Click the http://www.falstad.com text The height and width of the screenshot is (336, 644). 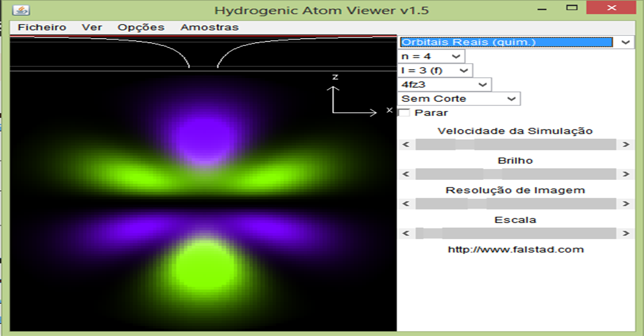point(516,249)
